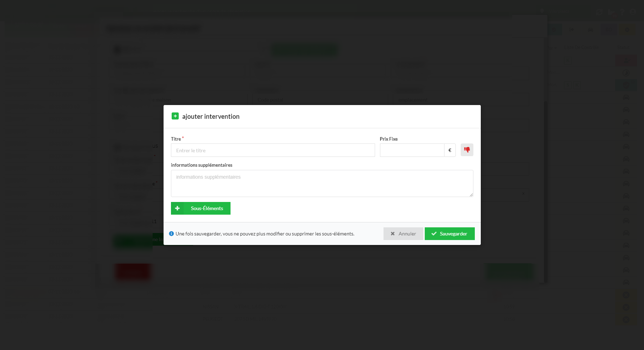Click the Prix Fixe amount field
Viewport: 644px width, 350px height.
(412, 150)
